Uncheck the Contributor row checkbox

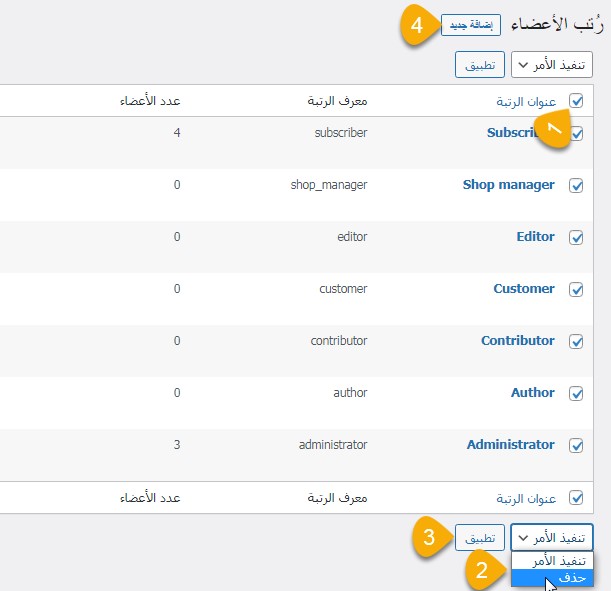(576, 341)
